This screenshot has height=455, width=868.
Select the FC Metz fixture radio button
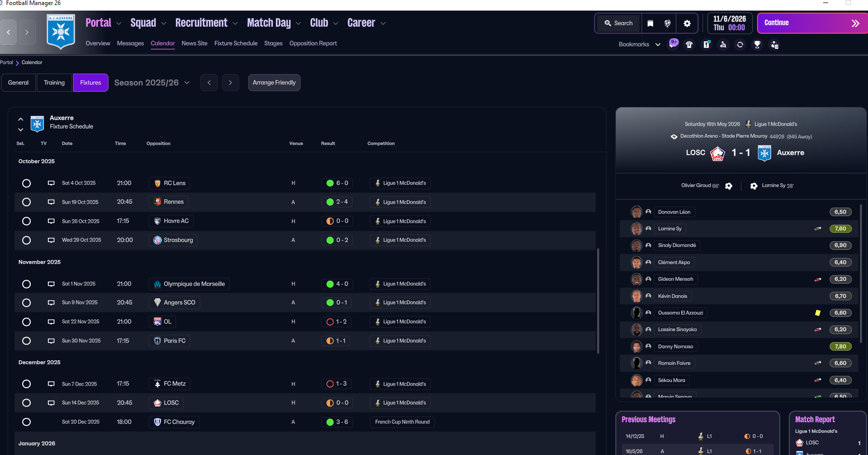click(x=27, y=384)
